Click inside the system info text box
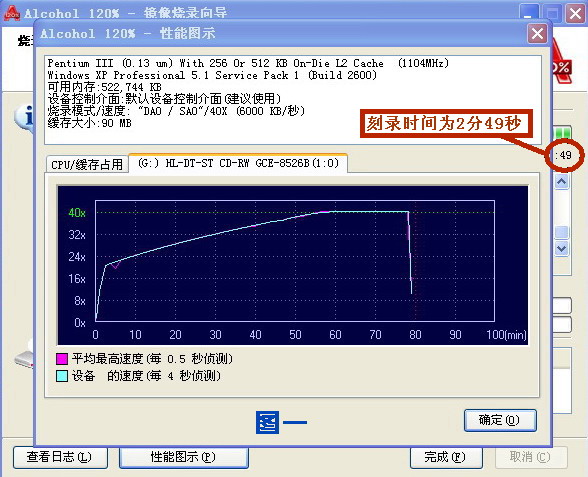The image size is (588, 477). (293, 100)
